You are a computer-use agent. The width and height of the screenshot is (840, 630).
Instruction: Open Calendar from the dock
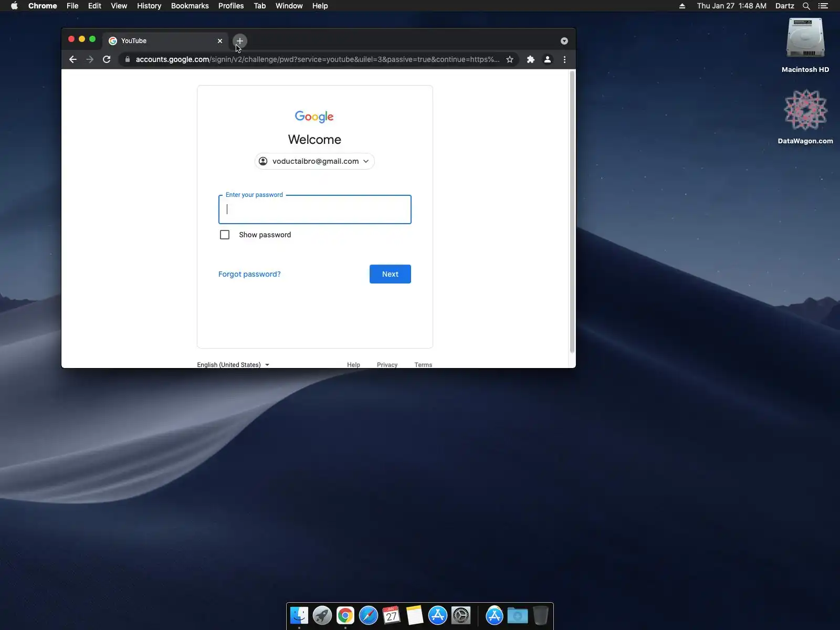[x=392, y=615]
